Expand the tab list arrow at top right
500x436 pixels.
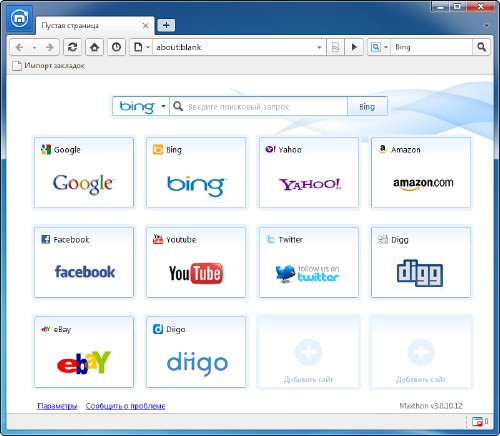[487, 25]
